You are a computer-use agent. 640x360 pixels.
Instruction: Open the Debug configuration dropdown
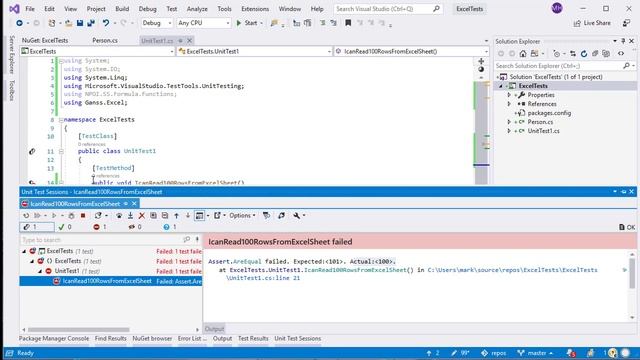click(157, 23)
